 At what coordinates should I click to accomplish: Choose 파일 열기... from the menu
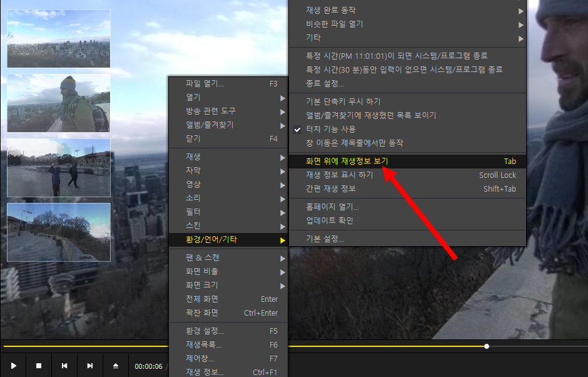point(228,84)
